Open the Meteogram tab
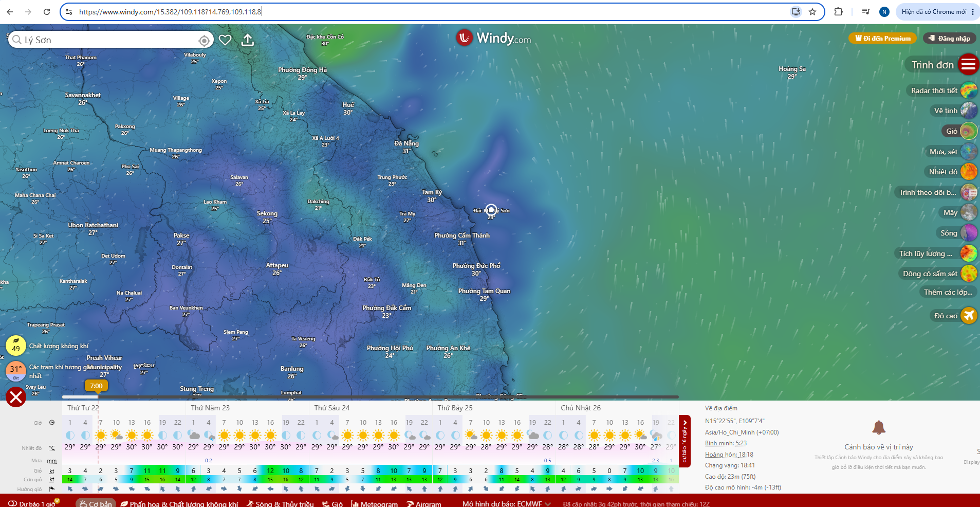The height and width of the screenshot is (507, 980). [375, 503]
